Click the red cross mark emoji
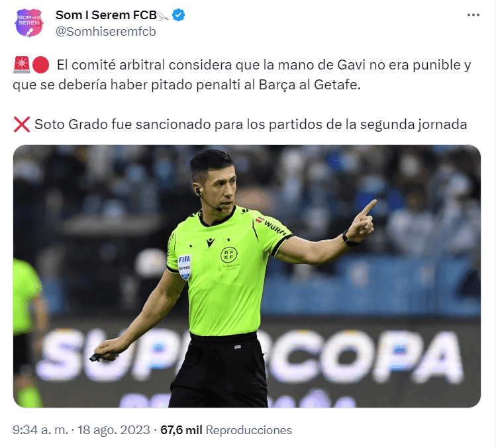Screen dimensions: 496x448 click(22, 124)
